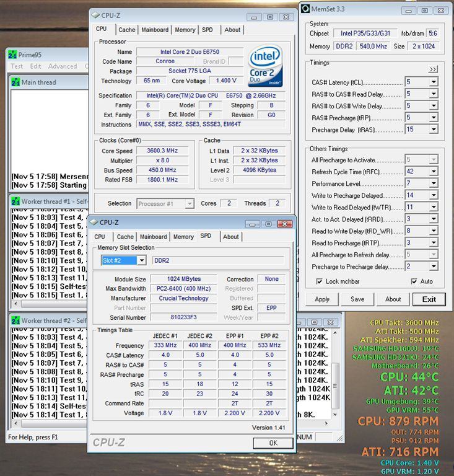Open the Read to Write Delay dropdown
The height and width of the screenshot is (476, 454).
coord(434,231)
